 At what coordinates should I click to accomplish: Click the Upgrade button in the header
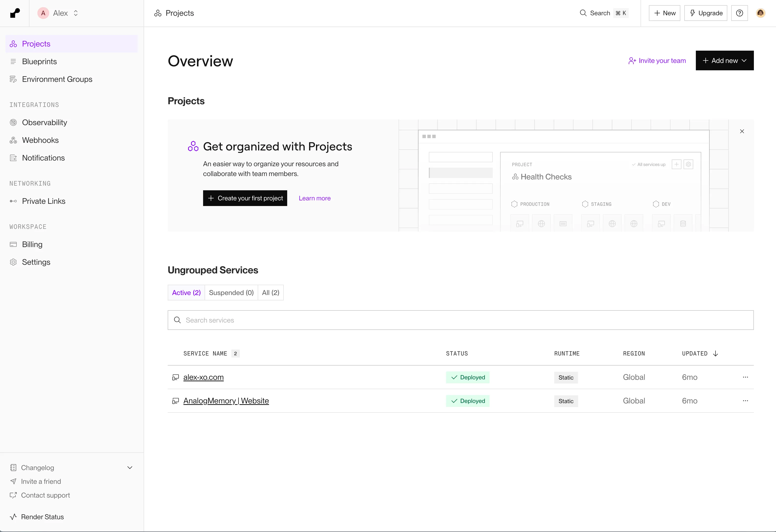tap(705, 13)
